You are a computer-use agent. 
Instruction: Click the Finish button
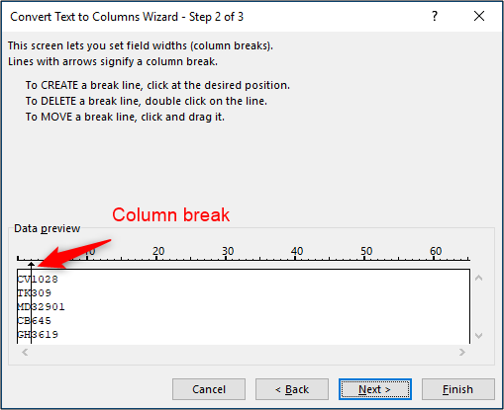[x=458, y=389]
